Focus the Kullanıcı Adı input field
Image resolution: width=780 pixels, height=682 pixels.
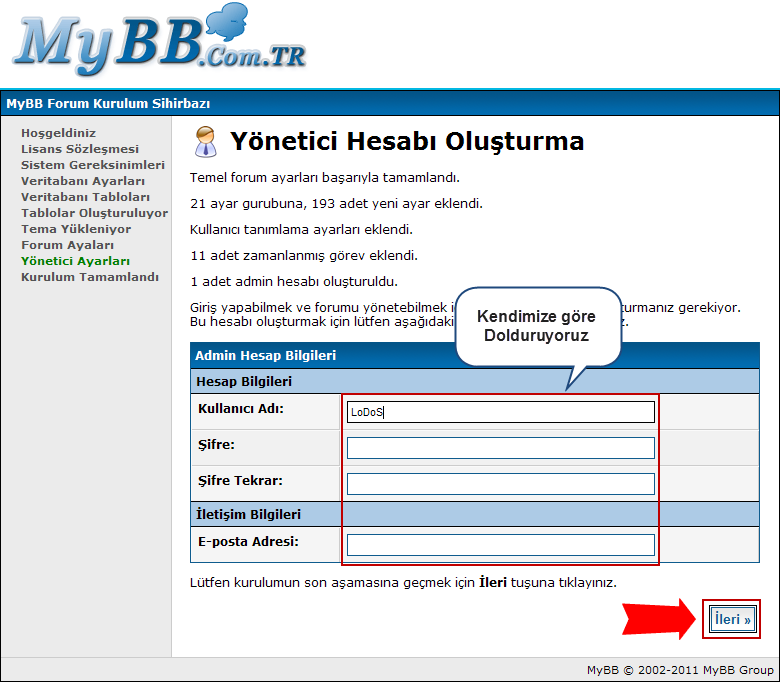click(500, 412)
